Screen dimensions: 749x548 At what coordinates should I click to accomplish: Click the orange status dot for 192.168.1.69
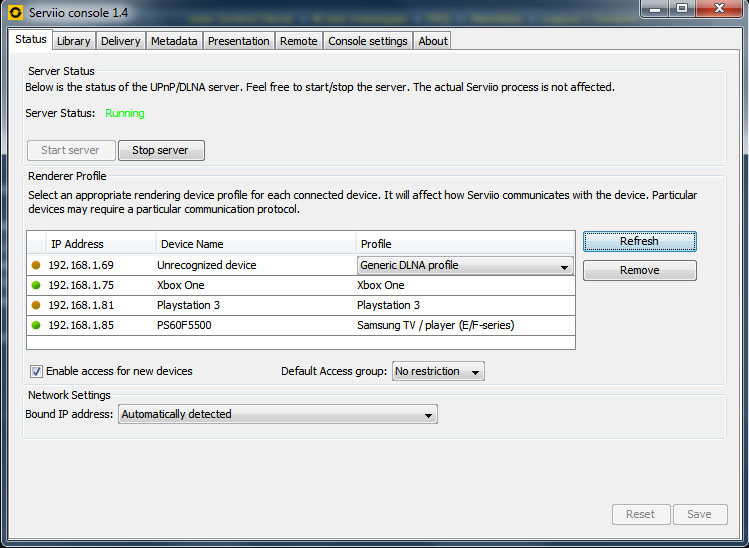(36, 265)
